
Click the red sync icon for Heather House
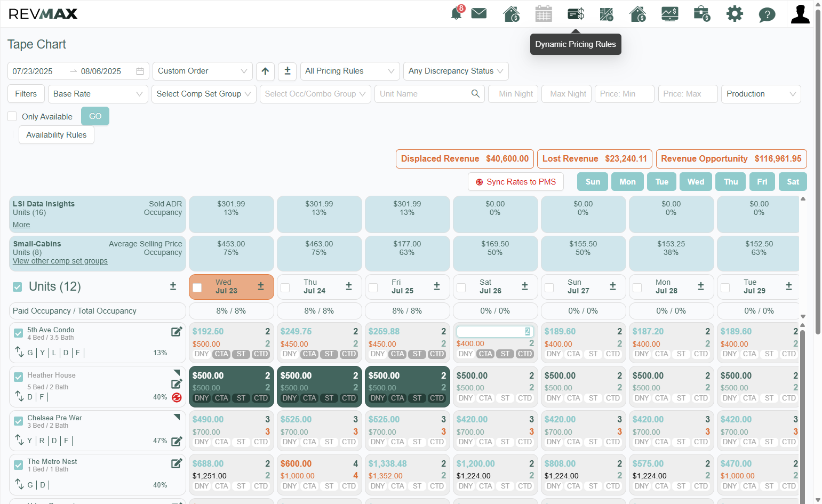pyautogui.click(x=177, y=397)
